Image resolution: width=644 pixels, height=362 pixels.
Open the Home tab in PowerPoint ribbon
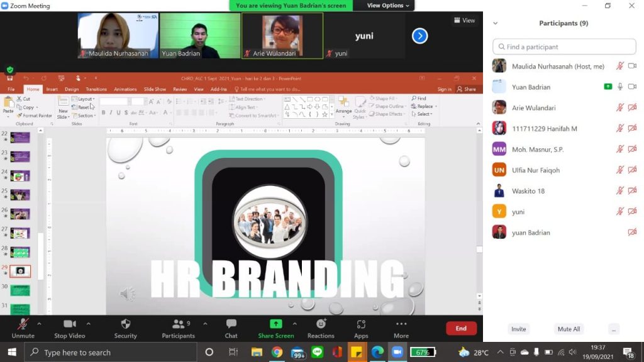click(33, 89)
